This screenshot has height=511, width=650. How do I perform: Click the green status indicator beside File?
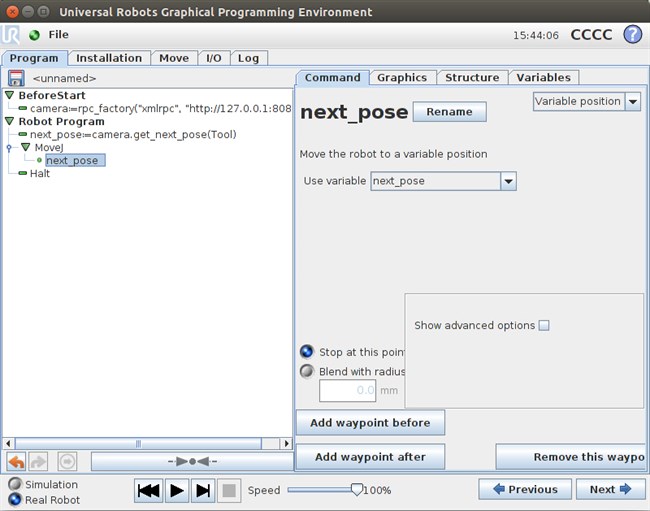click(34, 35)
